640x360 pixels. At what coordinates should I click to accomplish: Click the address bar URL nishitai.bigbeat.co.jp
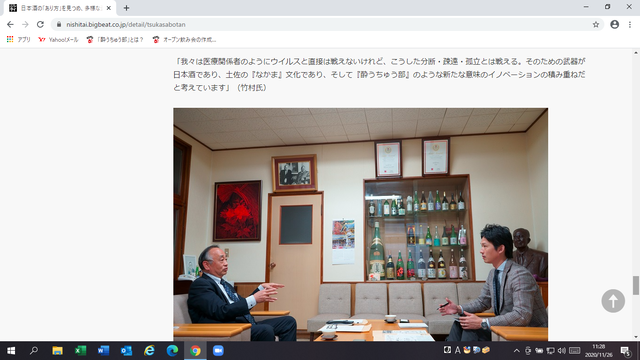126,24
